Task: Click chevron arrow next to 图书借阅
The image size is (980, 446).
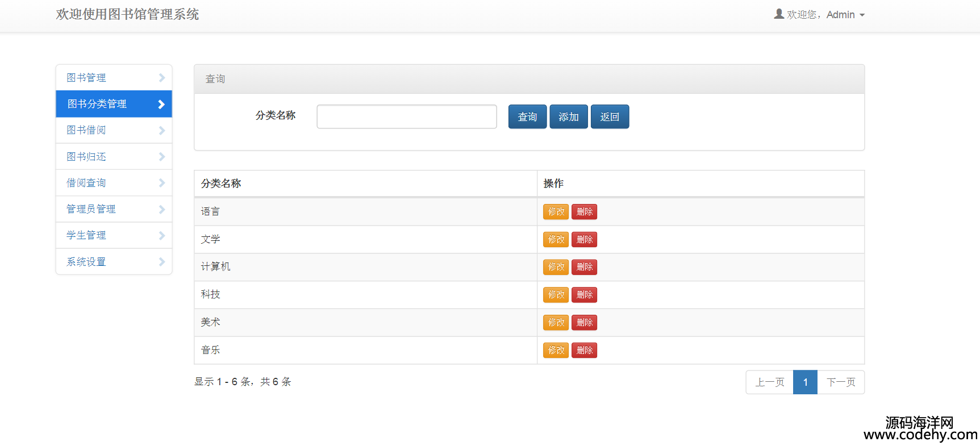Action: (x=161, y=131)
